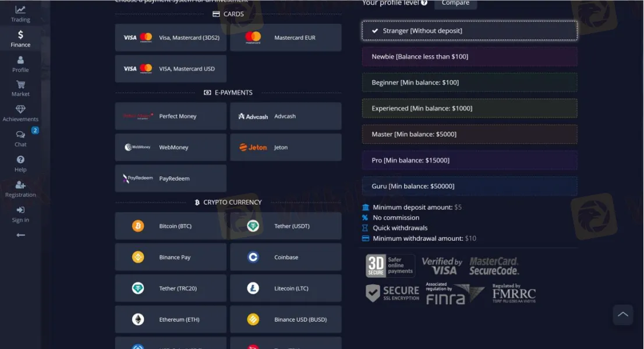Click the FMRRC regulation logo
Viewport: 644px width, 349px height.
[514, 293]
